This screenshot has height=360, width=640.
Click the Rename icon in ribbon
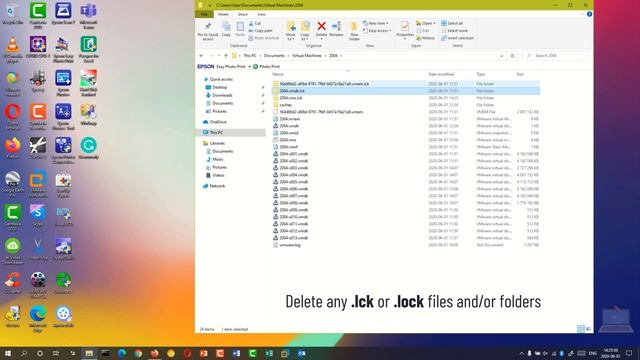pos(336,30)
